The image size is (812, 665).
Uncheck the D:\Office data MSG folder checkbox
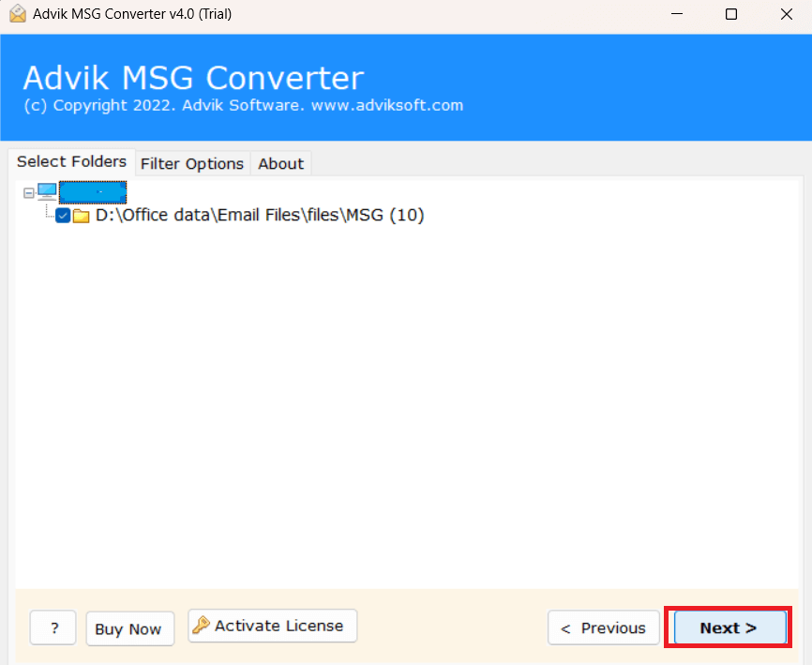[63, 216]
